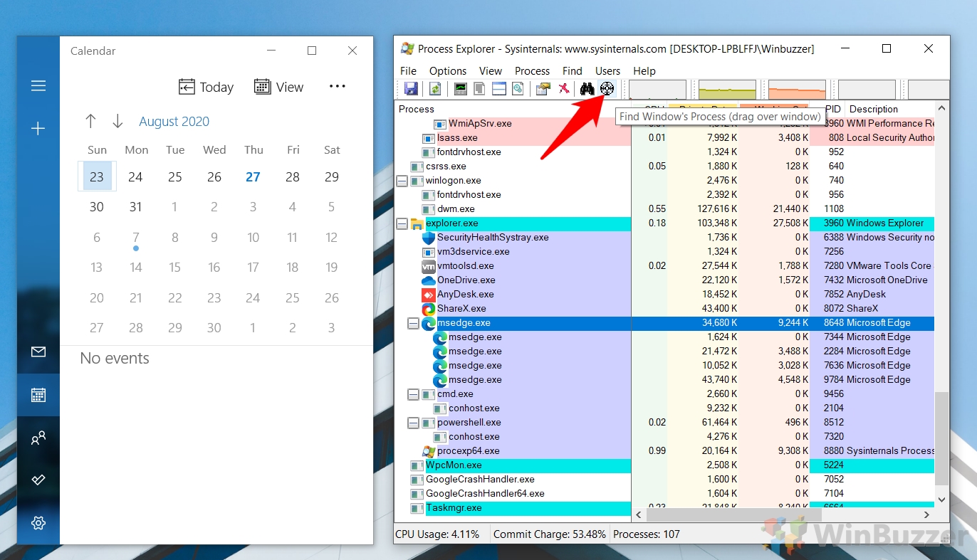Open the Options menu
977x560 pixels.
tap(447, 70)
